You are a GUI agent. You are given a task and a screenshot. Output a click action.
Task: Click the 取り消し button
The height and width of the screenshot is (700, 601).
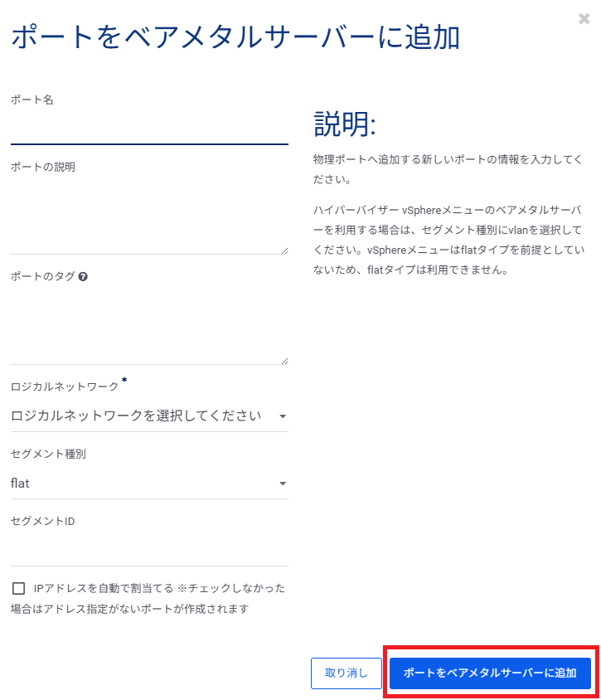(x=347, y=673)
